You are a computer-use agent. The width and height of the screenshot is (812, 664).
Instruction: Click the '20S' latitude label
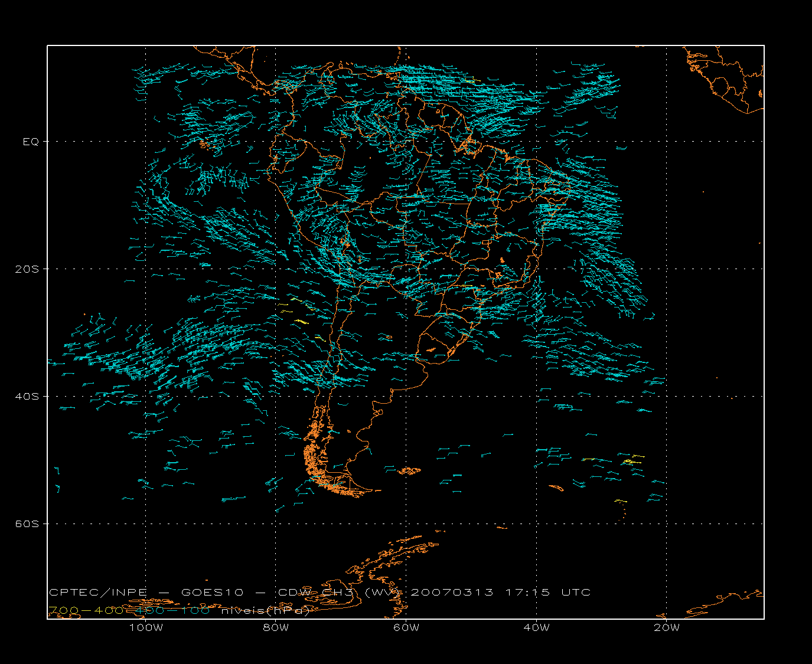[27, 269]
